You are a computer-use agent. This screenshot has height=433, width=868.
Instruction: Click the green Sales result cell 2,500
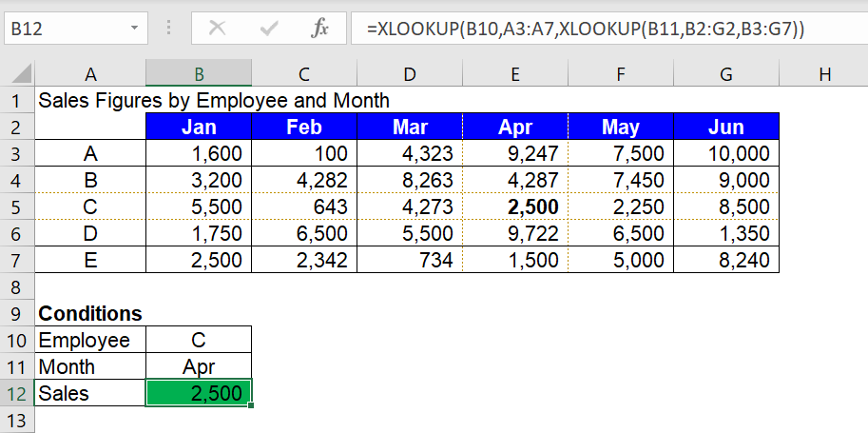(199, 394)
